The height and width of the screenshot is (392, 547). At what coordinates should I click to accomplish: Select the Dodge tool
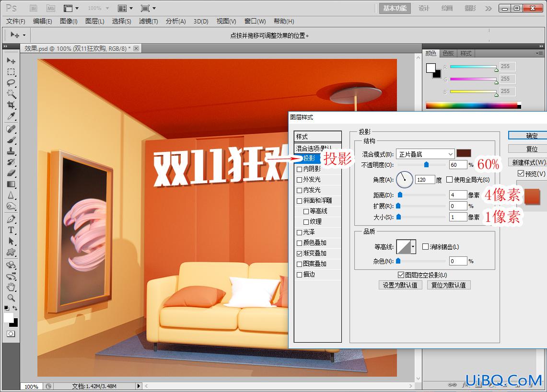tap(11, 206)
